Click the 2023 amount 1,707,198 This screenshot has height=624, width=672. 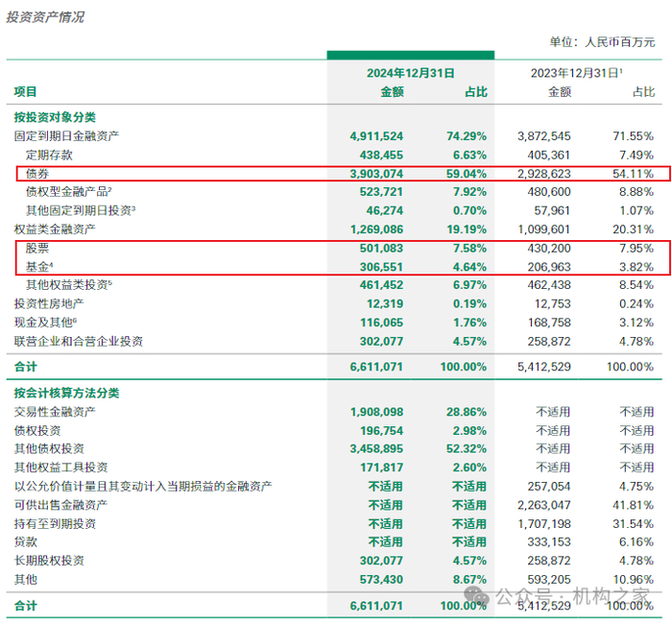coord(544,524)
